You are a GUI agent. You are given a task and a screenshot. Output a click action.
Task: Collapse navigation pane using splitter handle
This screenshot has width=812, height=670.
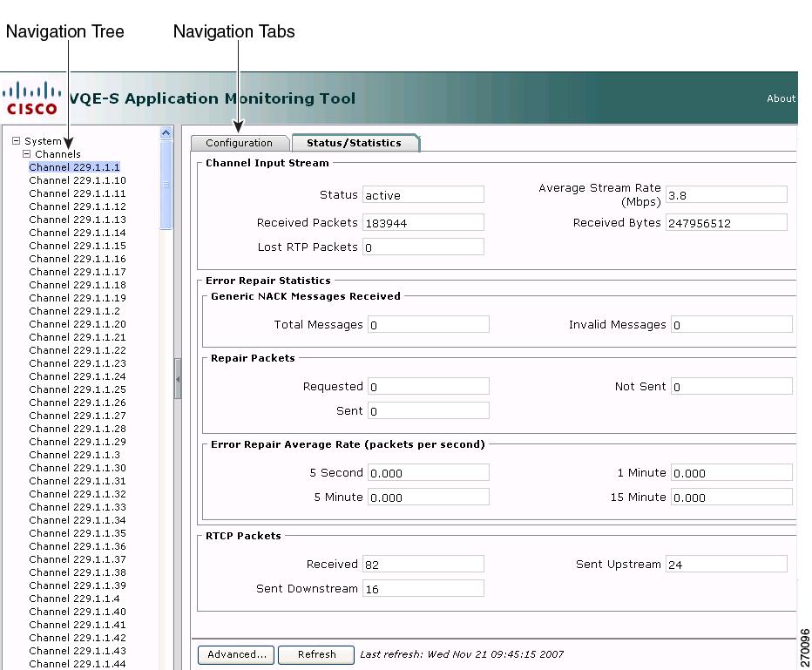pyautogui.click(x=178, y=379)
